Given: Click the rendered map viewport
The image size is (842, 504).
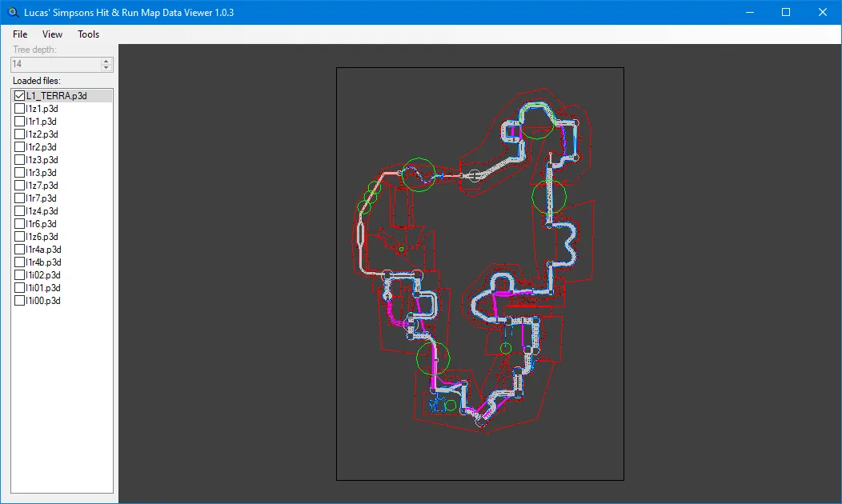Looking at the screenshot, I should pyautogui.click(x=480, y=274).
